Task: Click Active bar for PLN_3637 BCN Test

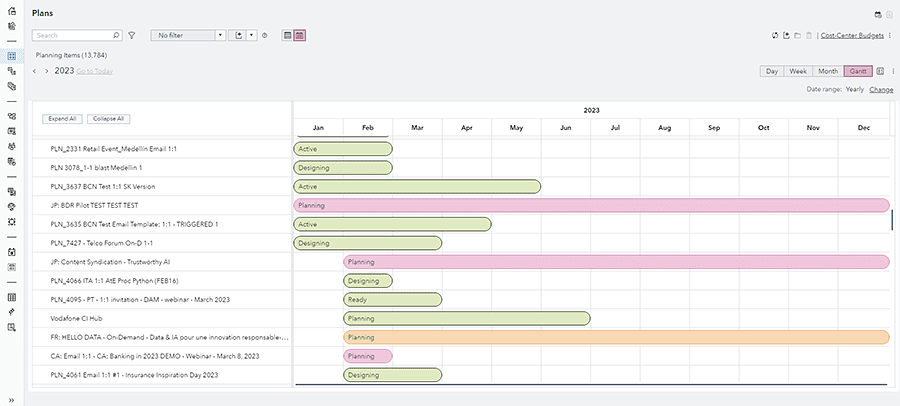Action: [417, 187]
